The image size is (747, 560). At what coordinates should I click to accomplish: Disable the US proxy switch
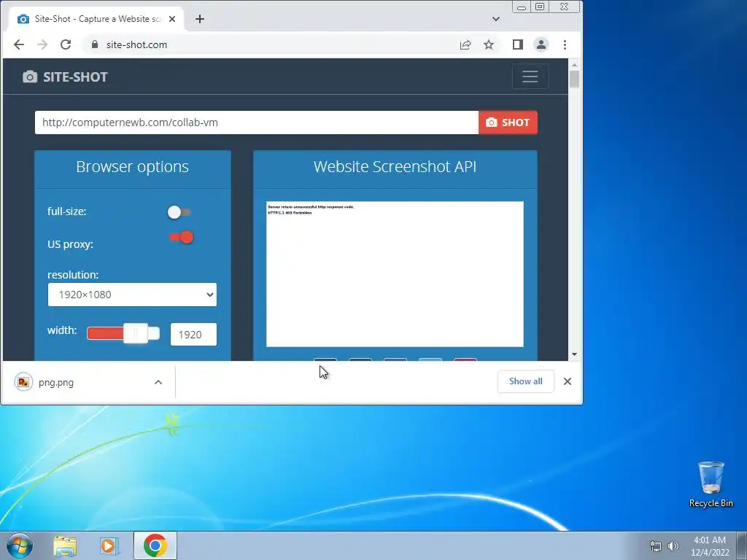tap(181, 237)
